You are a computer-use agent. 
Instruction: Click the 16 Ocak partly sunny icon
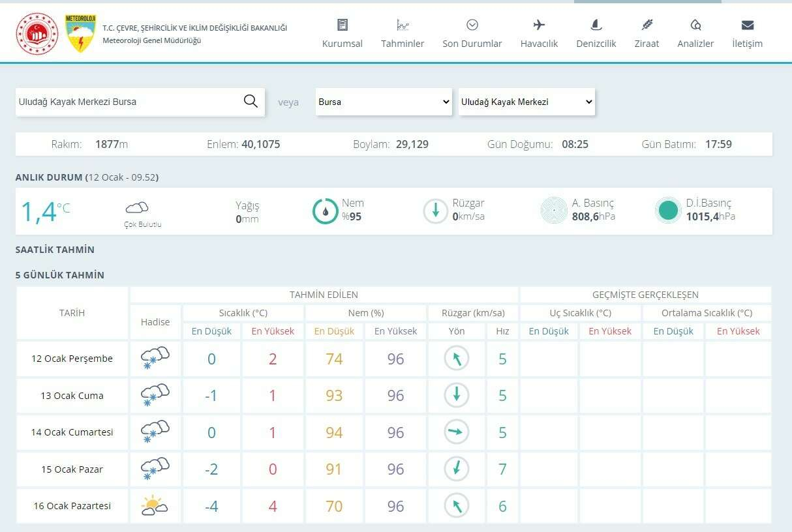155,506
